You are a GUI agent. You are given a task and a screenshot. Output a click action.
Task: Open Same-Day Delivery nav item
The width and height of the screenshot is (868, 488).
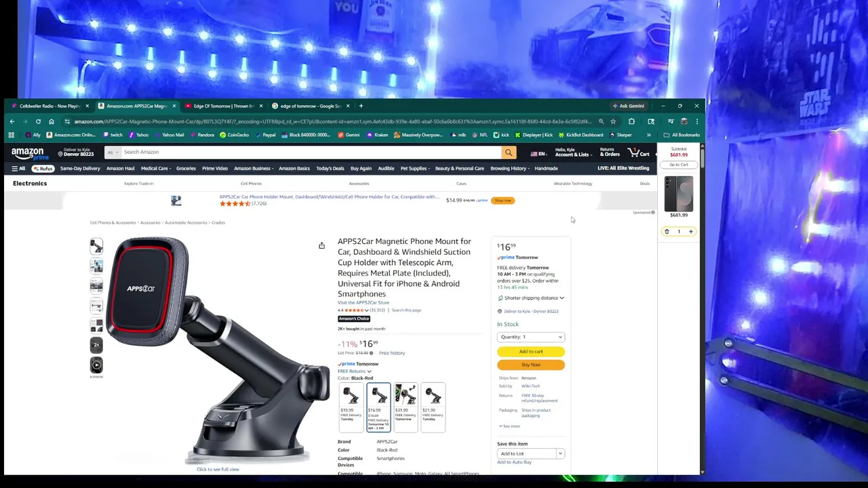pyautogui.click(x=80, y=169)
